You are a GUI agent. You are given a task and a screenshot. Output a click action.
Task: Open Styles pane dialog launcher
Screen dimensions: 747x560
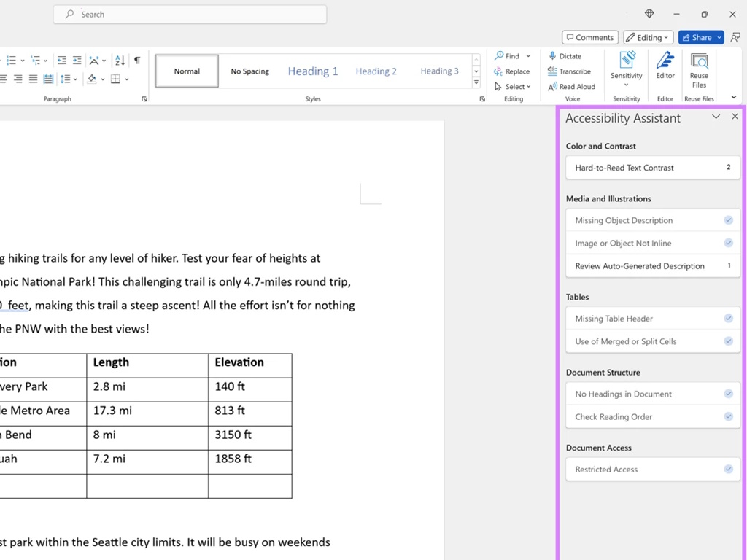[482, 99]
